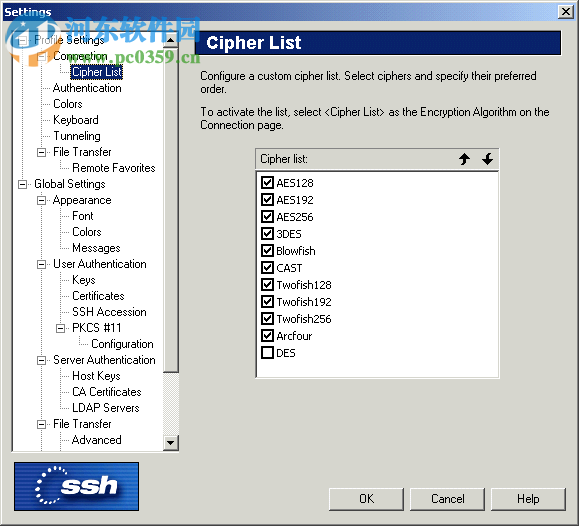Uncheck the Twofish192 cipher checkbox

coord(267,301)
